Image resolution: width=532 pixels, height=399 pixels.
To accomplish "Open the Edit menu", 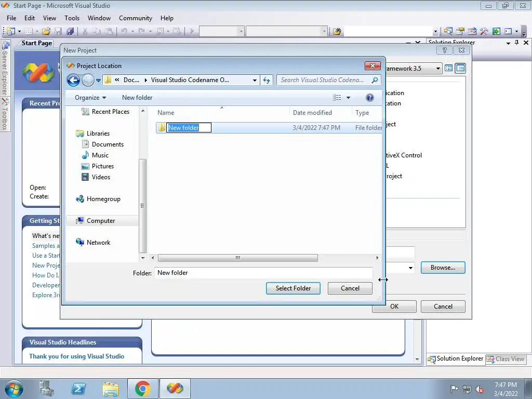I will 30,18.
